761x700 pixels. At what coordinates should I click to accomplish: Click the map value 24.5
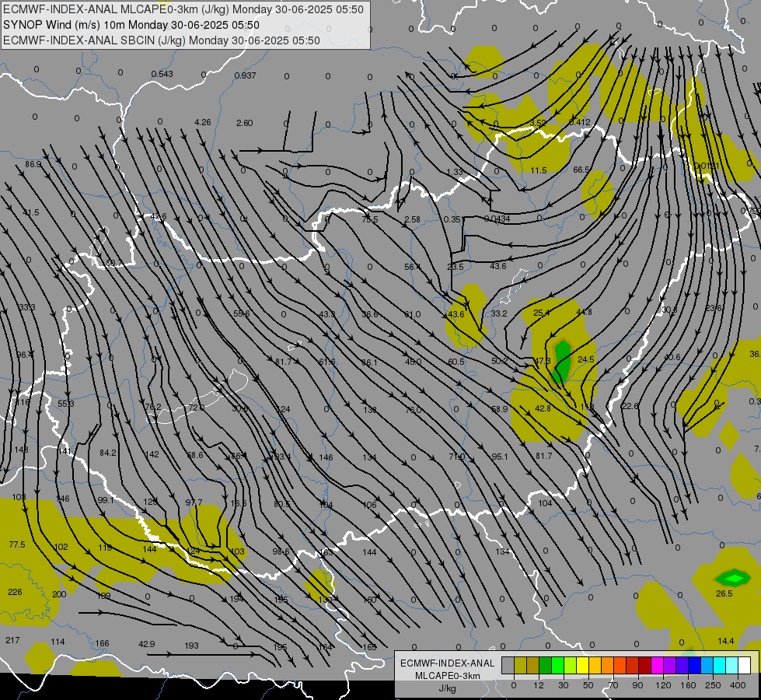tap(586, 359)
